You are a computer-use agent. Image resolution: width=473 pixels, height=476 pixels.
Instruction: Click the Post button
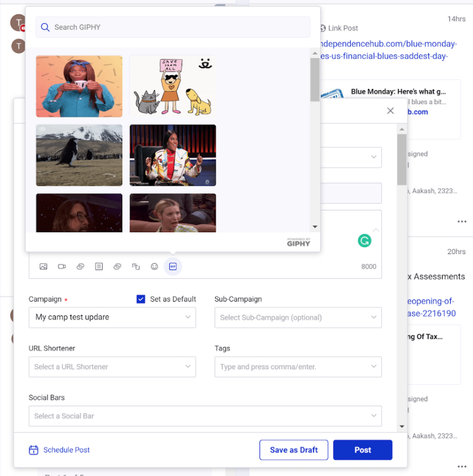click(363, 450)
